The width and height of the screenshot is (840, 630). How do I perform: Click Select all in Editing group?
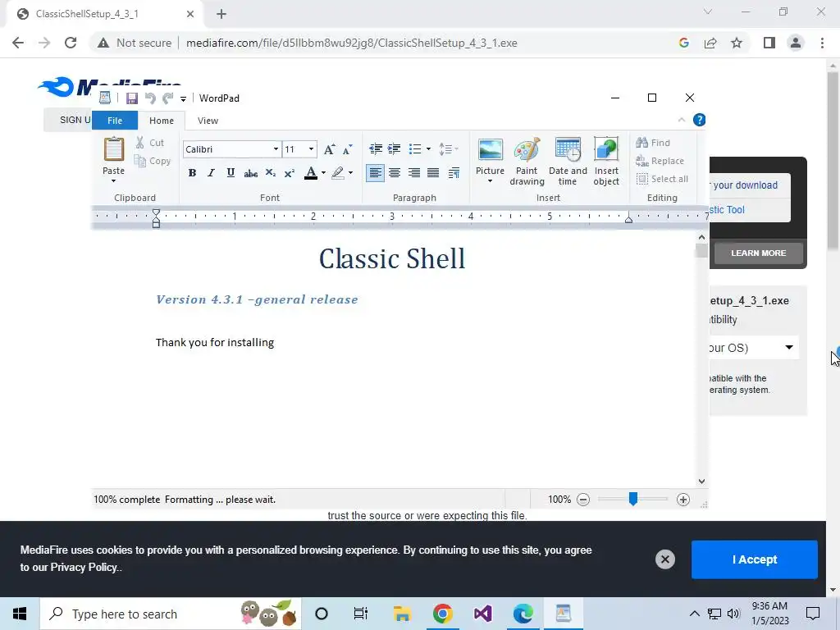tap(663, 179)
